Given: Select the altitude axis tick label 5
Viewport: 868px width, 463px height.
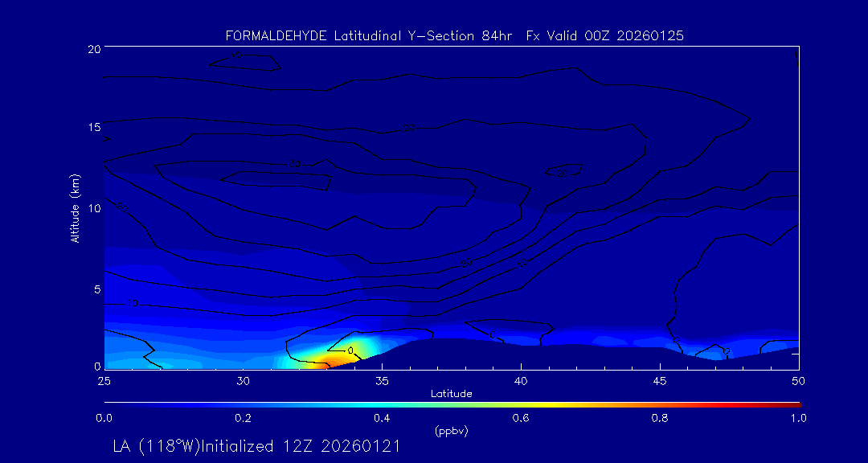Looking at the screenshot, I should click(96, 289).
